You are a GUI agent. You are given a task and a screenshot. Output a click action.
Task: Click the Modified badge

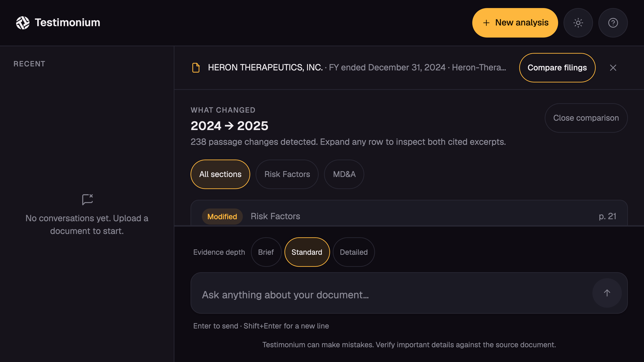(222, 216)
